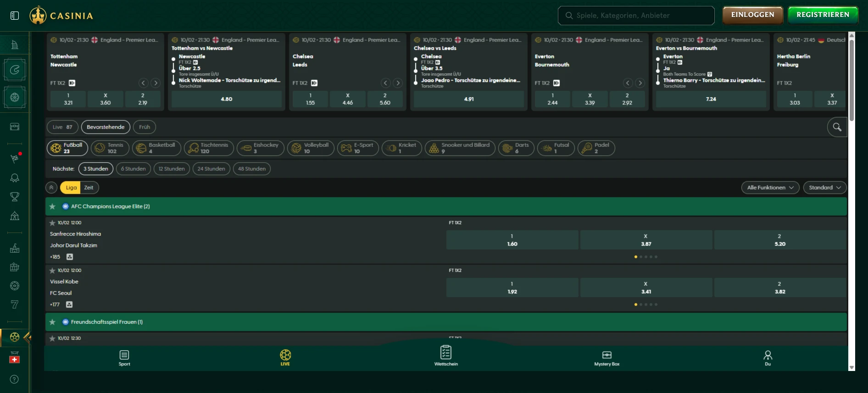Click the help question mark icon

pyautogui.click(x=14, y=379)
